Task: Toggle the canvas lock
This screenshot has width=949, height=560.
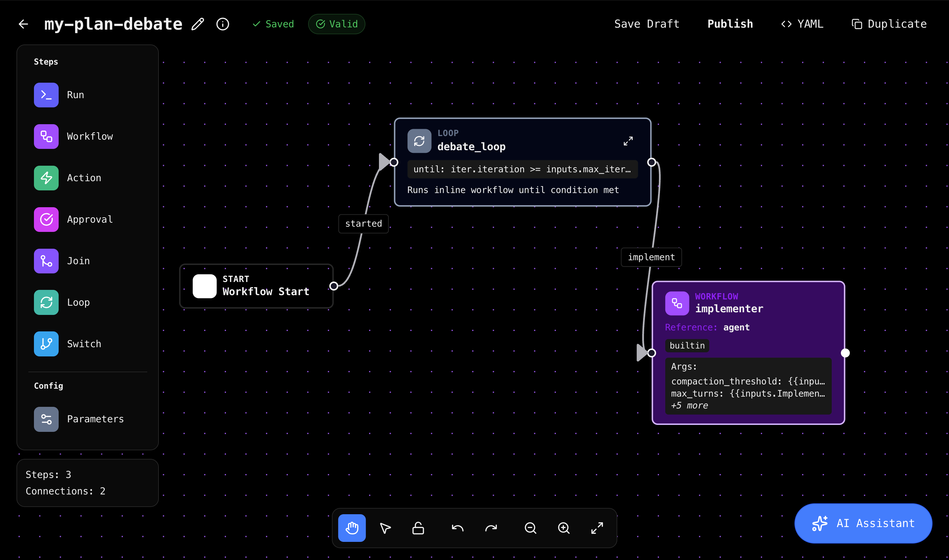Action: coord(418,528)
